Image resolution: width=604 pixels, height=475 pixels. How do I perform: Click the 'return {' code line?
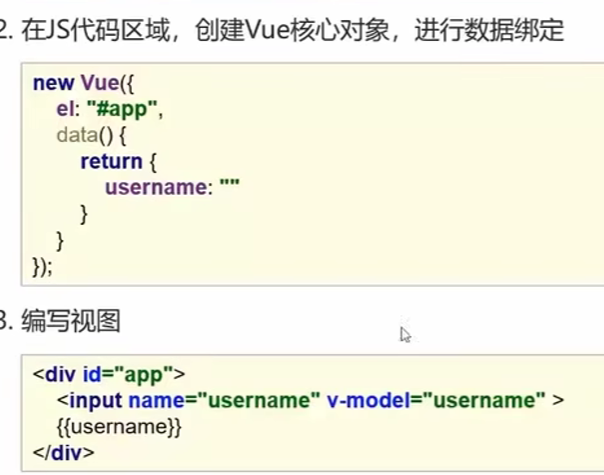tap(119, 161)
